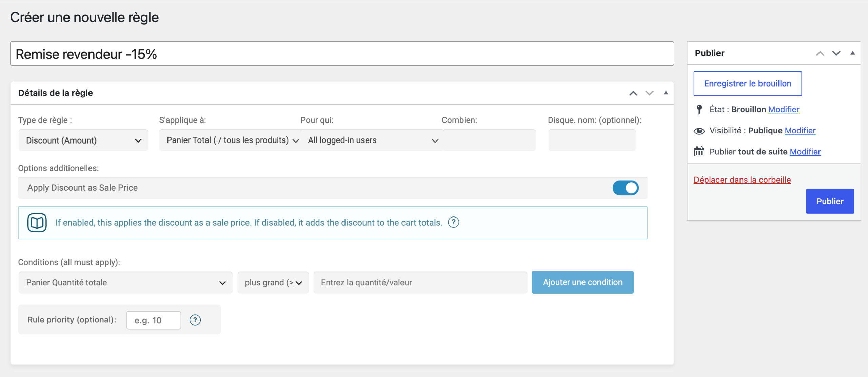Click the Créer une nouvelle règle heading
The width and height of the screenshot is (868, 377).
(84, 17)
